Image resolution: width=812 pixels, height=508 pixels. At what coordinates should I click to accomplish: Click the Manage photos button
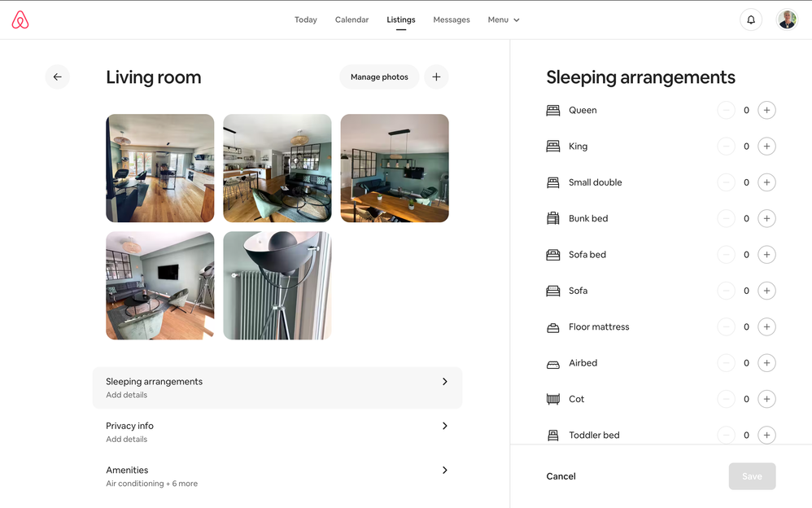tap(379, 77)
